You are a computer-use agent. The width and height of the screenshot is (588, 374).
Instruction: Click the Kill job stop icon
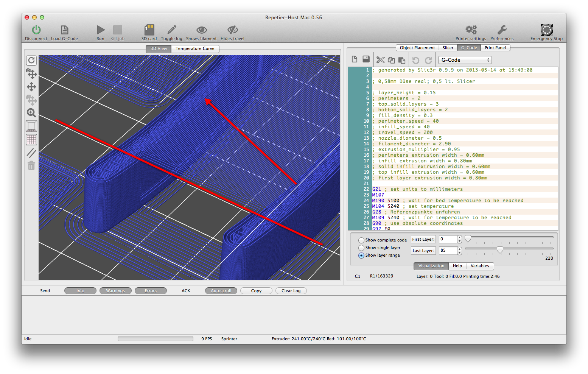[x=118, y=30]
